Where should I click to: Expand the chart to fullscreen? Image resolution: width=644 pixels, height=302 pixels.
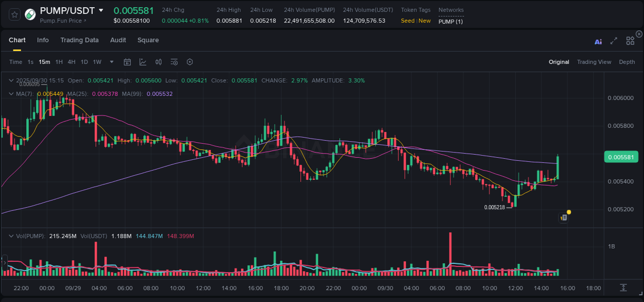(613, 40)
